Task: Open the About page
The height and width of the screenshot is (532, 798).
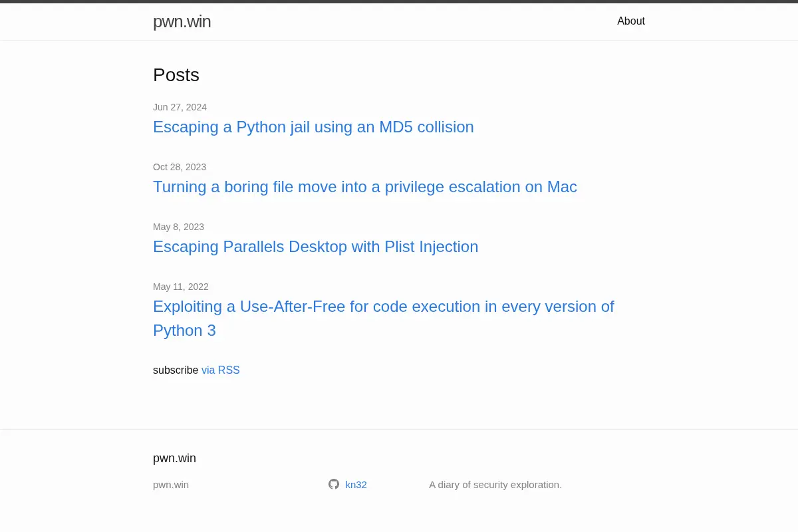Action: [x=631, y=21]
